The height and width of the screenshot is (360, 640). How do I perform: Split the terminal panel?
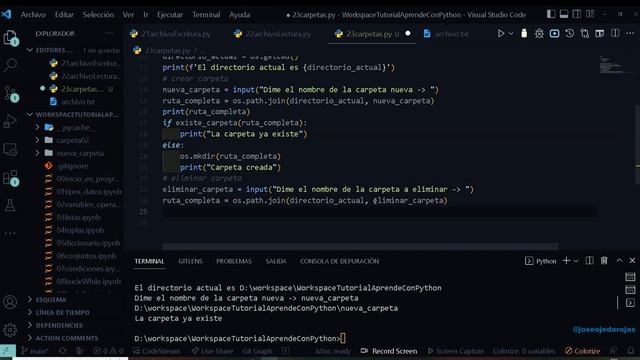click(589, 260)
